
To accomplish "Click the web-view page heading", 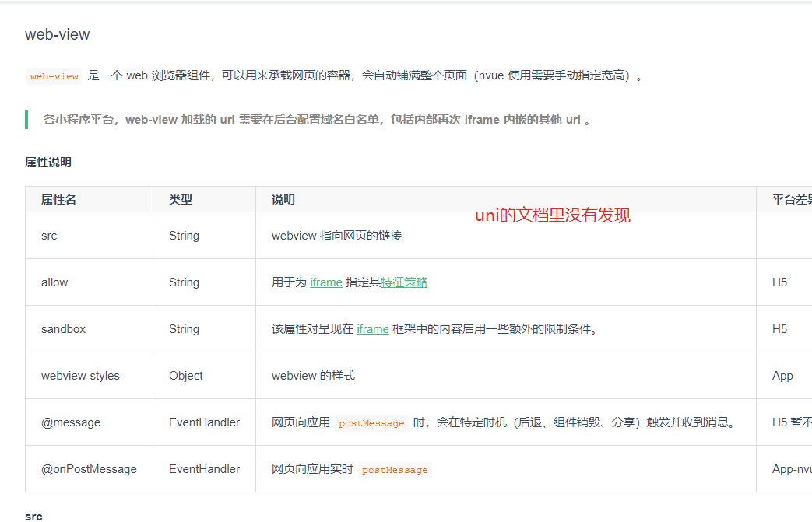I will tap(57, 35).
